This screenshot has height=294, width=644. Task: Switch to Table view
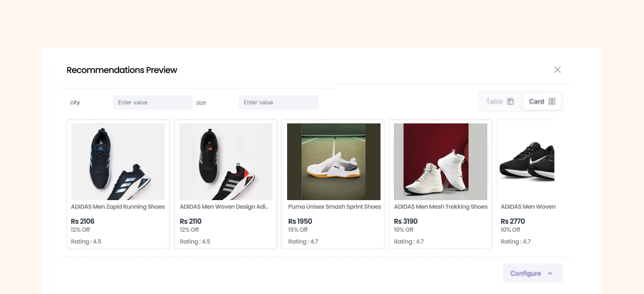click(494, 101)
